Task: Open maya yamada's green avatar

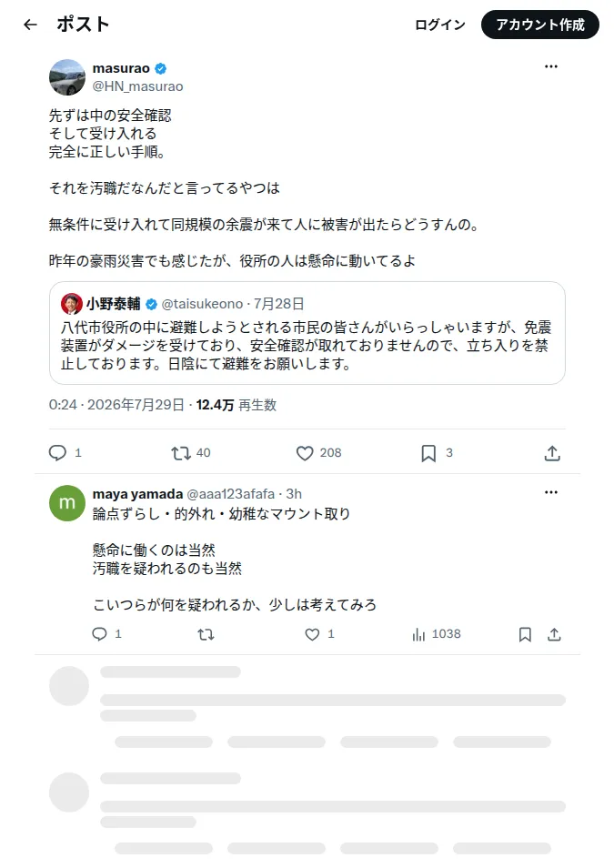Action: click(x=67, y=502)
